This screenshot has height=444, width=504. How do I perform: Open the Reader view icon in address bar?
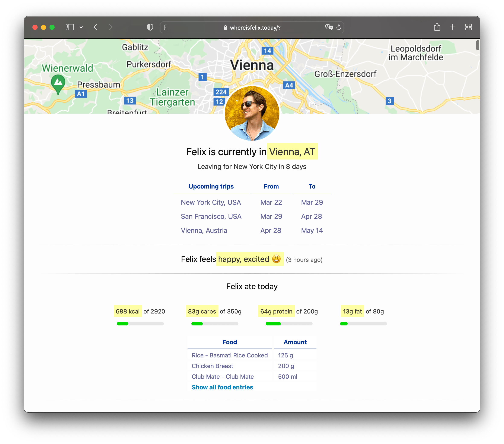click(166, 27)
